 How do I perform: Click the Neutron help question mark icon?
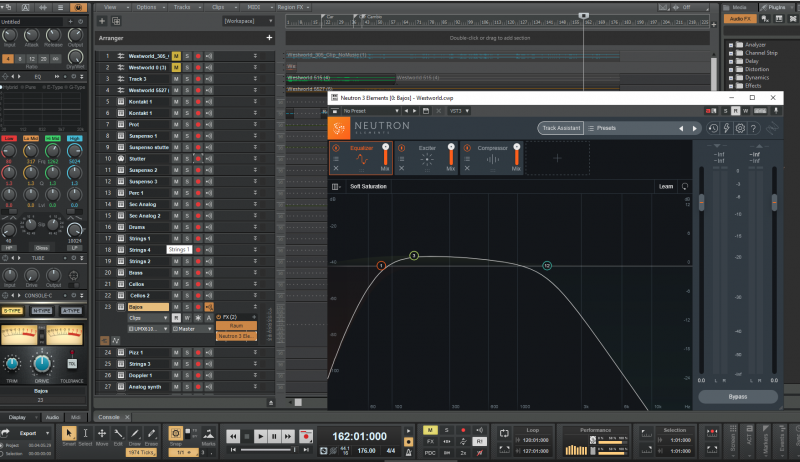754,129
